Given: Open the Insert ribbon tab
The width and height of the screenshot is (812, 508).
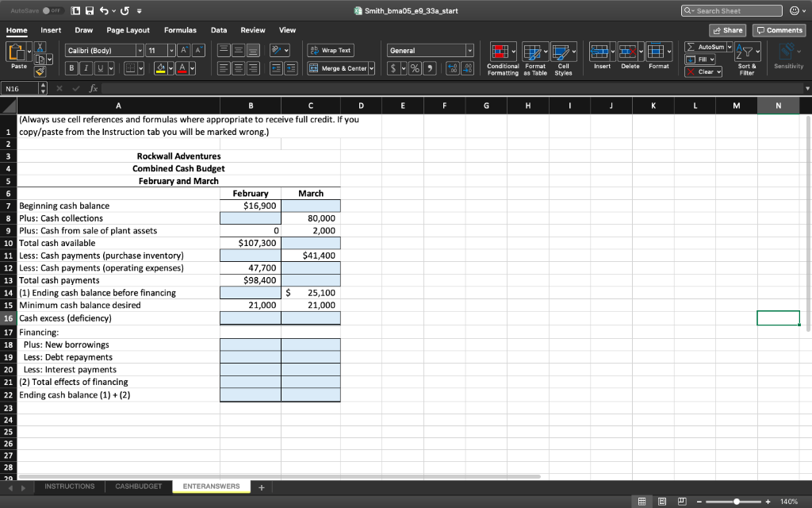Looking at the screenshot, I should 51,30.
